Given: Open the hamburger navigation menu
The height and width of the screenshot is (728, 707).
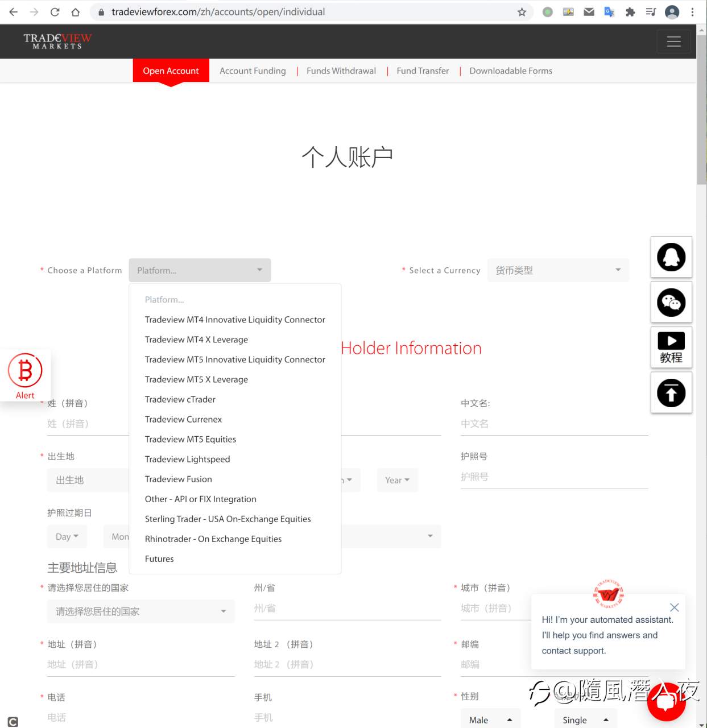Looking at the screenshot, I should (x=673, y=42).
